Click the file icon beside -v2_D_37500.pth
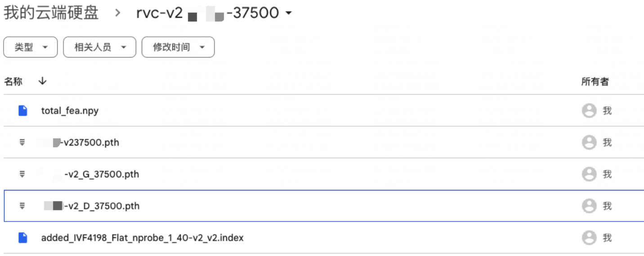 22,206
